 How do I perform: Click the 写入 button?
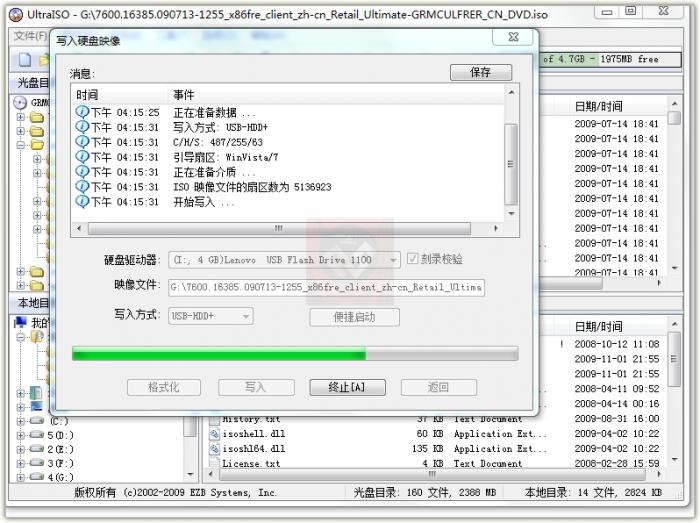[x=256, y=387]
